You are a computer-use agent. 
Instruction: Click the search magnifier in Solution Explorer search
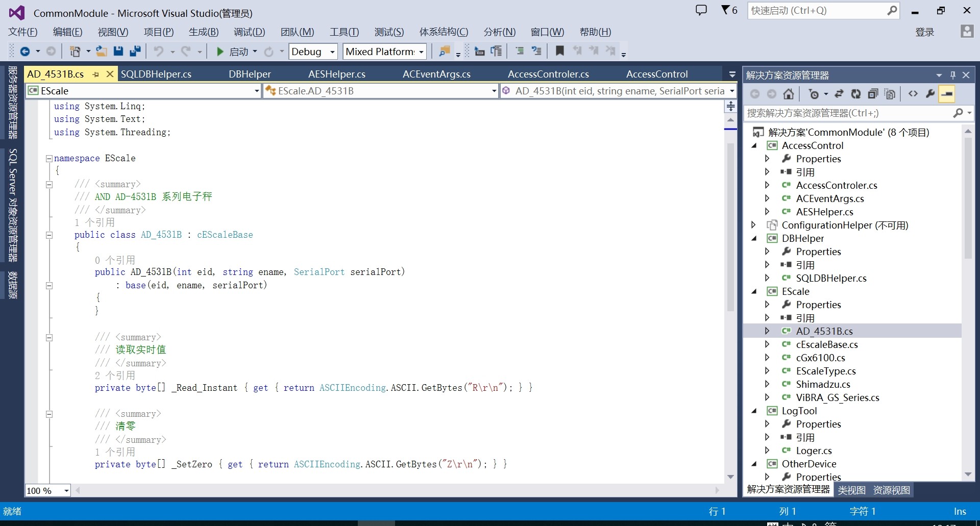coord(958,113)
